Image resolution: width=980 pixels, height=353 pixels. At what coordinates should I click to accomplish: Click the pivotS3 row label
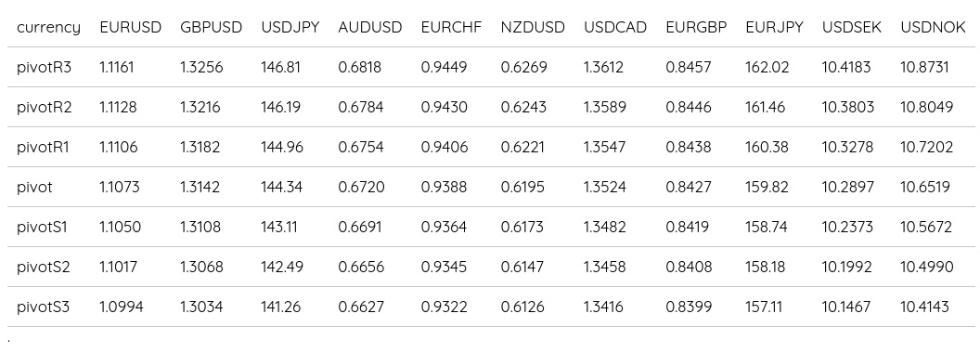pos(43,307)
